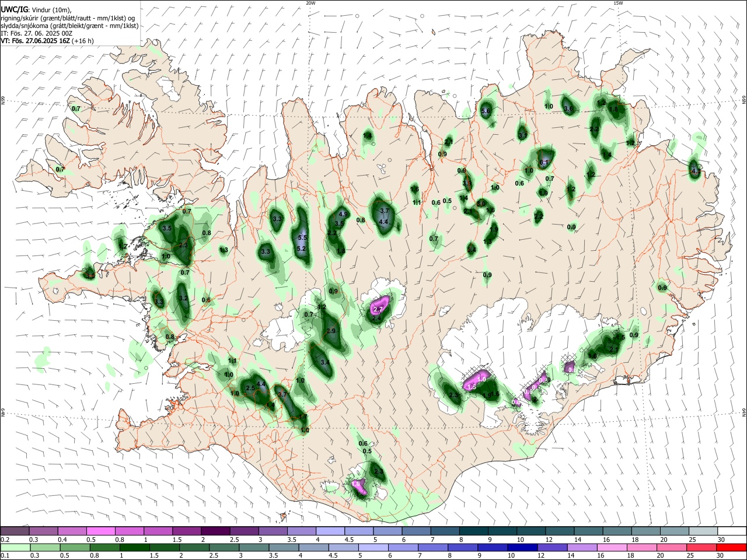Select the 1.8 value in the northeast corner
The image size is (747, 560).
[613, 109]
